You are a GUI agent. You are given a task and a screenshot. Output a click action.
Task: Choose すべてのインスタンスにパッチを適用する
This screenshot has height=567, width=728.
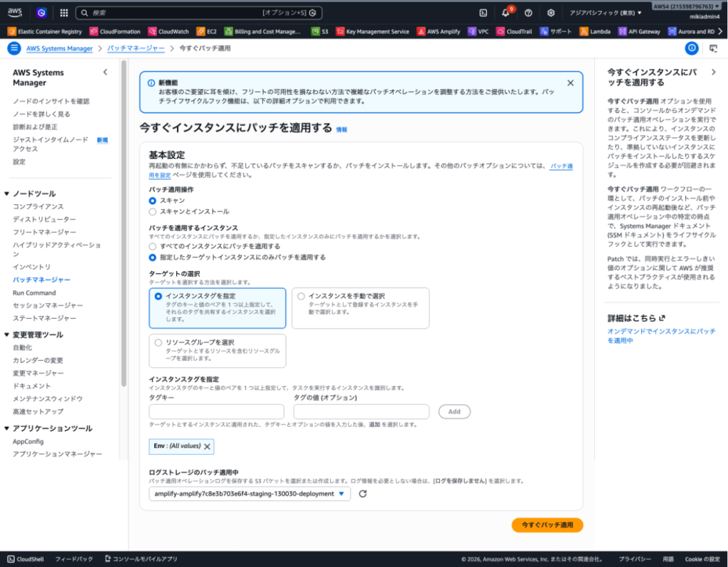(x=152, y=246)
